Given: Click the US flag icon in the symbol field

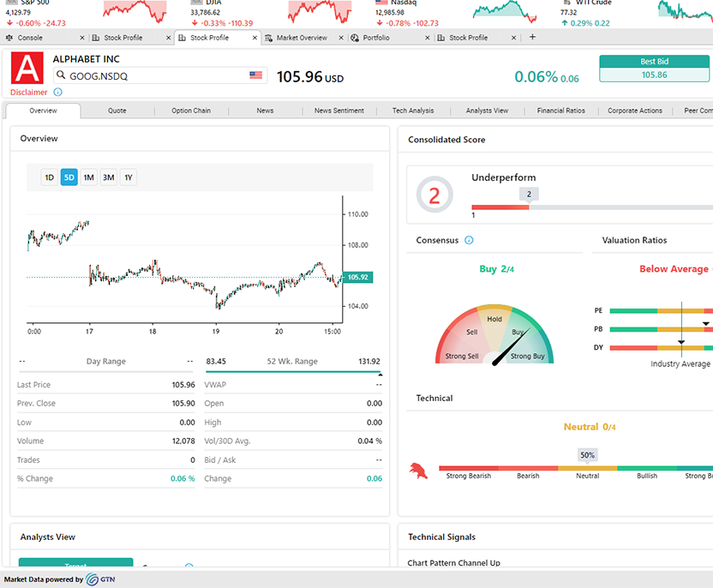Looking at the screenshot, I should tap(256, 75).
